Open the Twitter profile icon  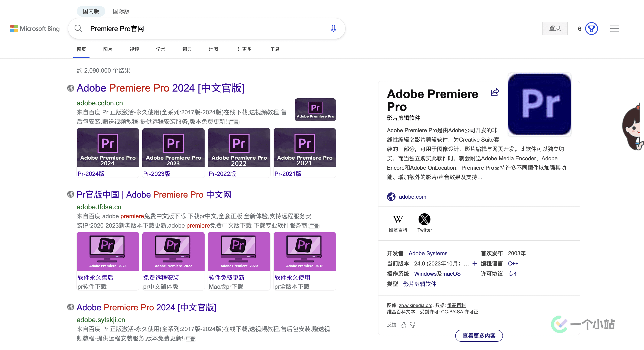(x=424, y=219)
